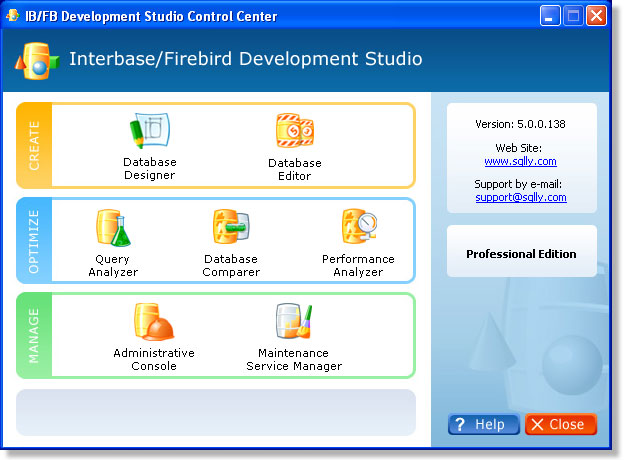
Task: Launch the Database Editor icon
Action: [x=295, y=130]
